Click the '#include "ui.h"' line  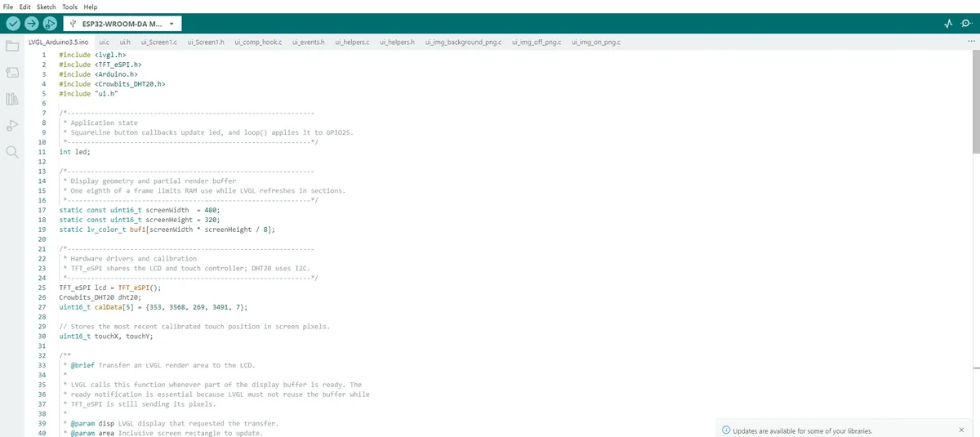(89, 93)
